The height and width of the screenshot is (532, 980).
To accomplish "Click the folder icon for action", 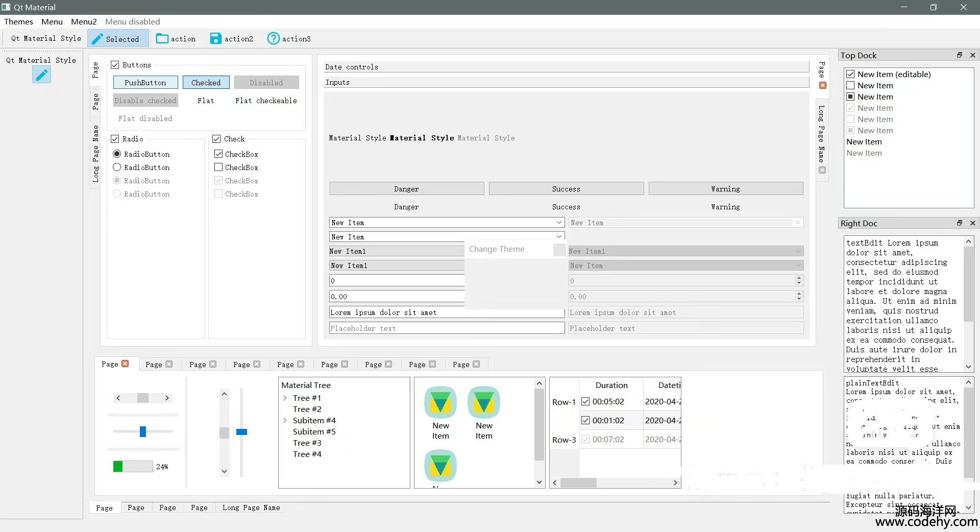I will pos(162,38).
